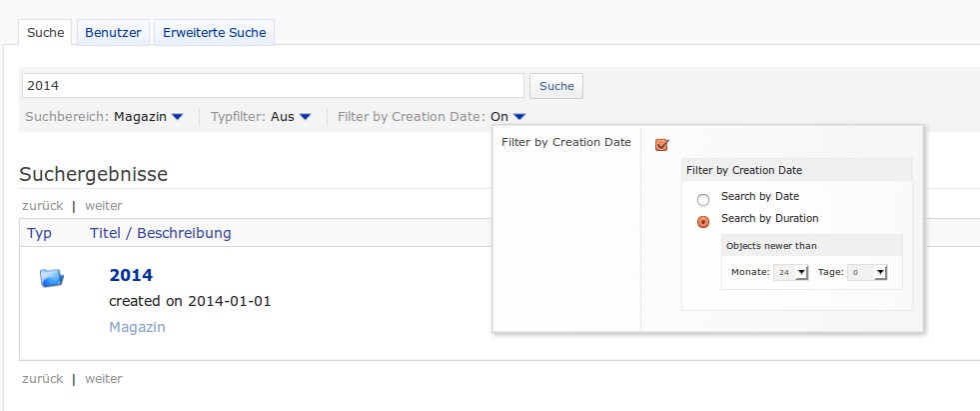
Task: Follow the Magazin path link
Action: [x=137, y=327]
